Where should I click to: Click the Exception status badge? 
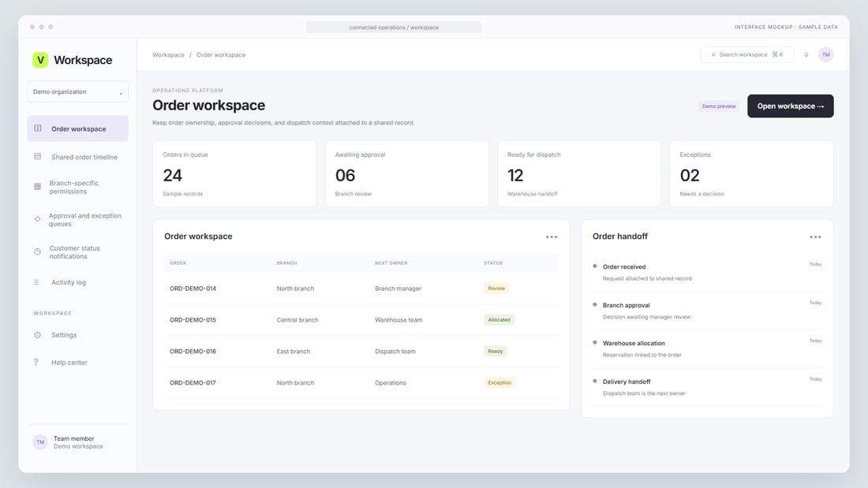pos(499,383)
